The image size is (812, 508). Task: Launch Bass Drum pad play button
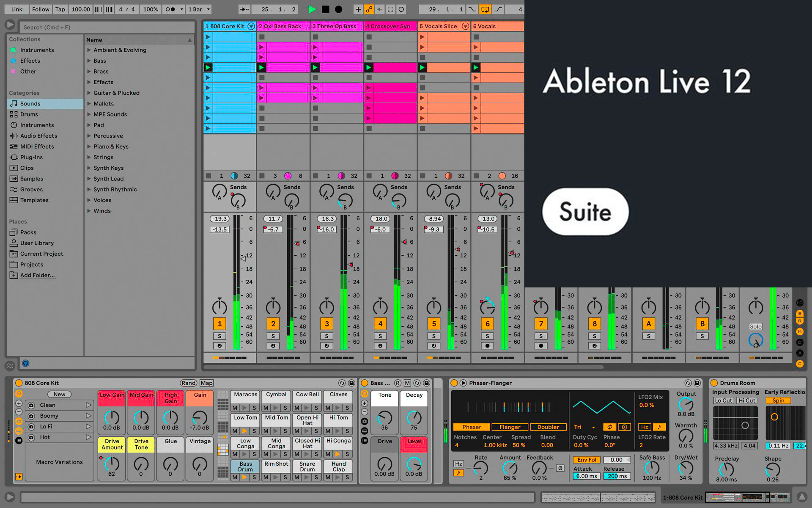click(244, 478)
